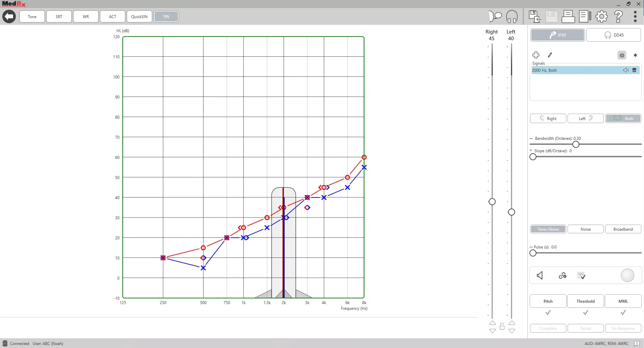The width and height of the screenshot is (644, 348).
Task: Open the talk-over microphone tool
Action: [495, 16]
